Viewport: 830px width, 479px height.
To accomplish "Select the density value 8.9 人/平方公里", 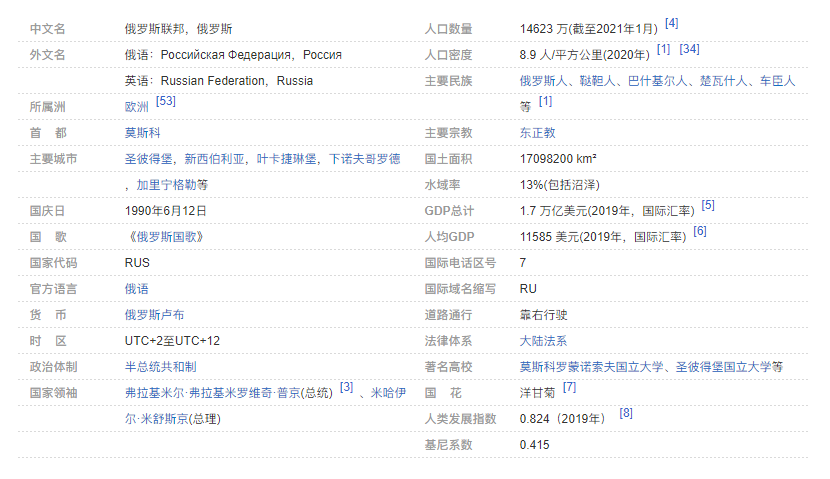I will [x=561, y=55].
